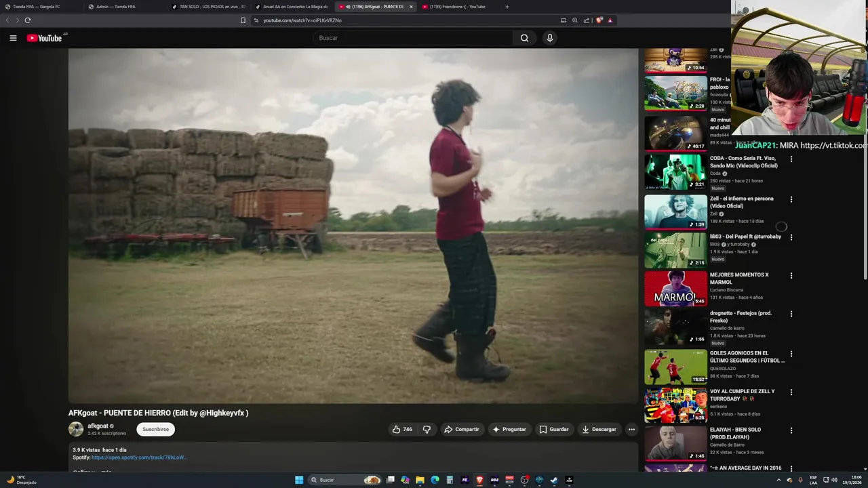Open options menu for MEJORES MOMENTOS X MARMOL

(x=791, y=276)
